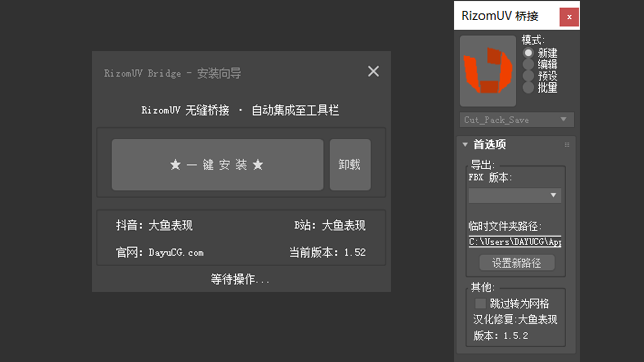Screen dimensions: 644x362
Task: Click the ★ 一键安装 ★ button
Action: 217,164
